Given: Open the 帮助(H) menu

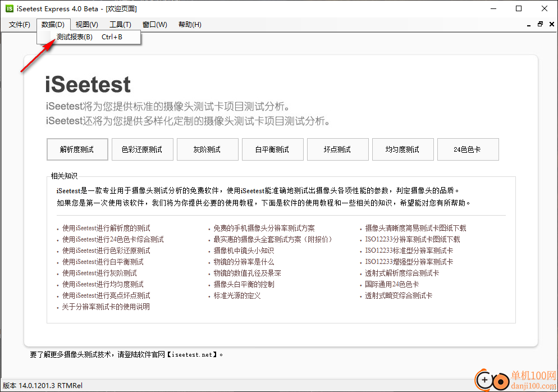Looking at the screenshot, I should (x=190, y=25).
